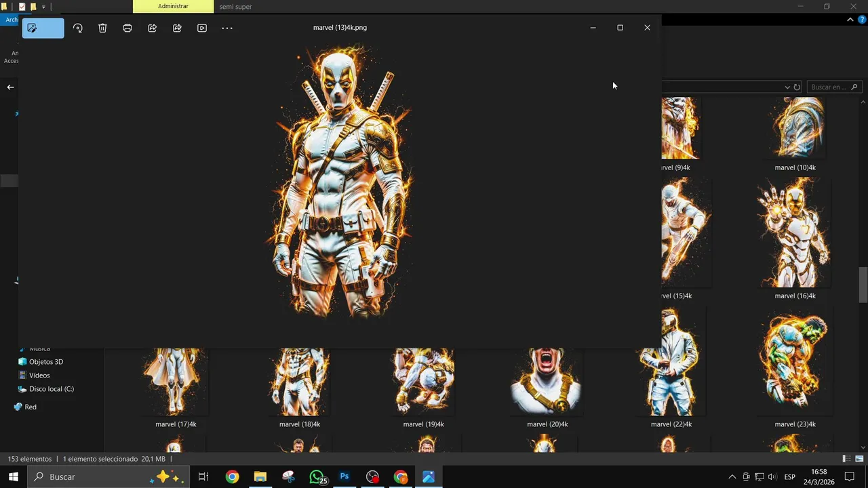
Task: Open the edit image tool in Photos
Action: click(x=43, y=28)
